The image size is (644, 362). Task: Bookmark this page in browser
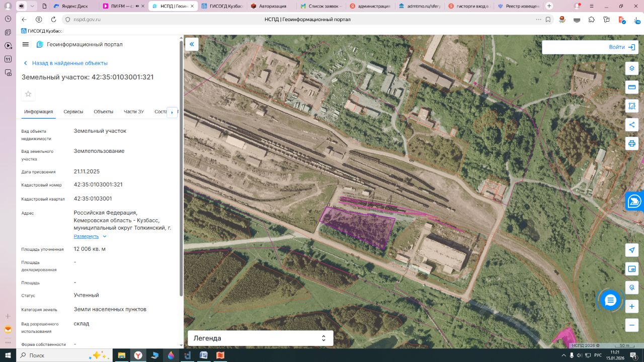click(x=548, y=19)
